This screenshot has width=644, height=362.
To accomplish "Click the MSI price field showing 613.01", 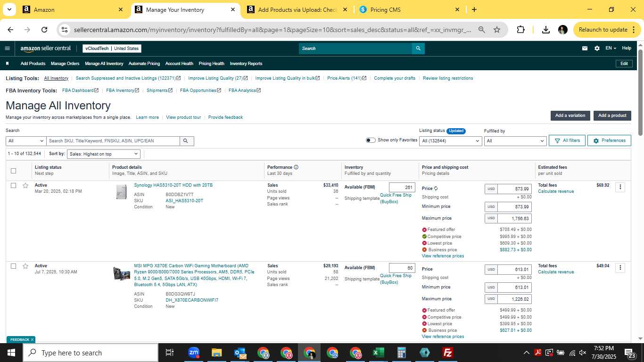I will point(514,270).
